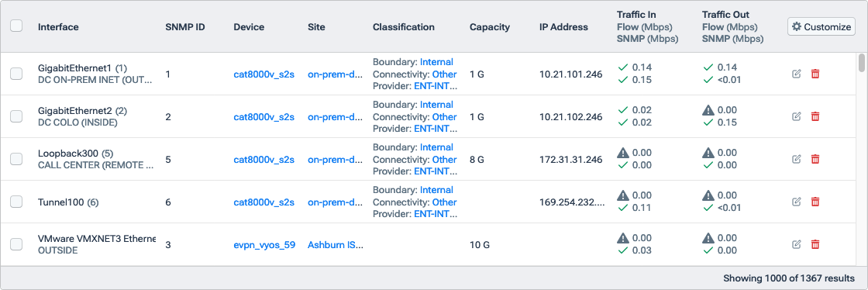Image resolution: width=868 pixels, height=290 pixels.
Task: Click warning icon in GigabitEthernet2 Traffic Out flow
Action: 708,110
